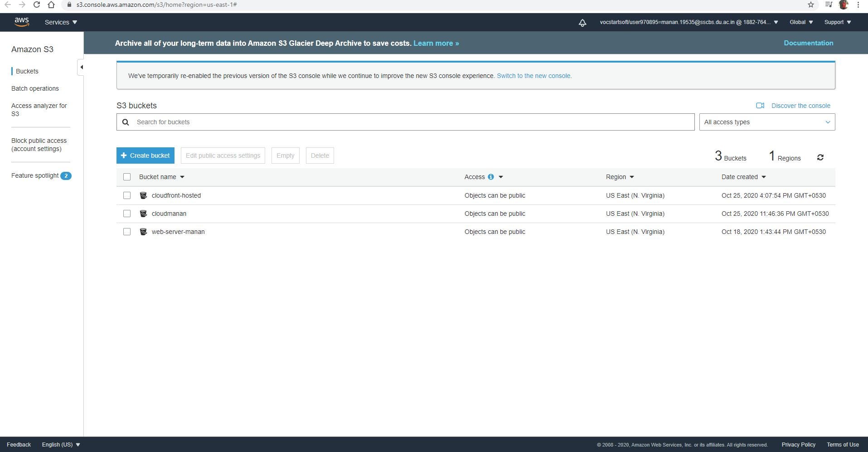The width and height of the screenshot is (868, 452).
Task: Select all buckets checkbox
Action: click(x=127, y=177)
